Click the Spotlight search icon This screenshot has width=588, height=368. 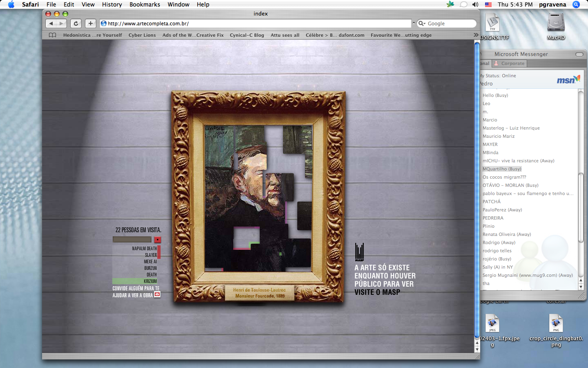click(576, 4)
